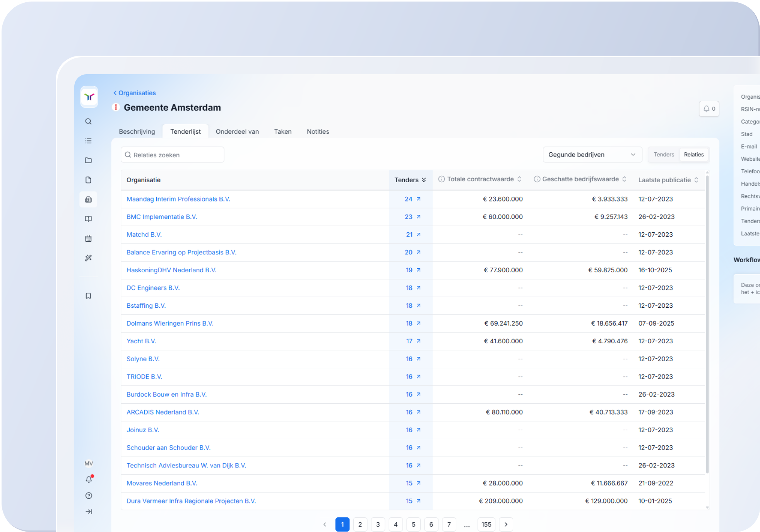Go back to Organisaties
The width and height of the screenshot is (760, 532).
pos(134,93)
